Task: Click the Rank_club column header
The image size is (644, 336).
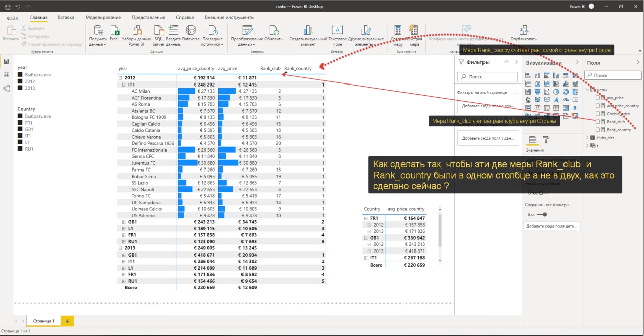Action: (x=270, y=68)
